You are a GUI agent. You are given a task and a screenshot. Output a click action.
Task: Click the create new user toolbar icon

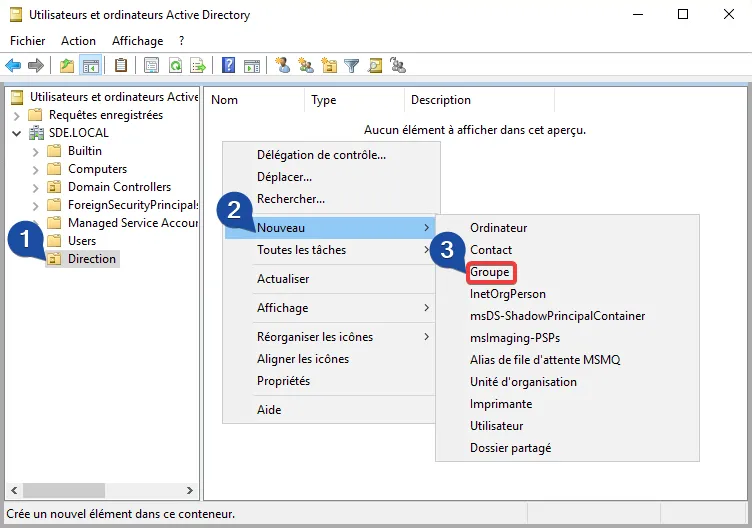283,66
